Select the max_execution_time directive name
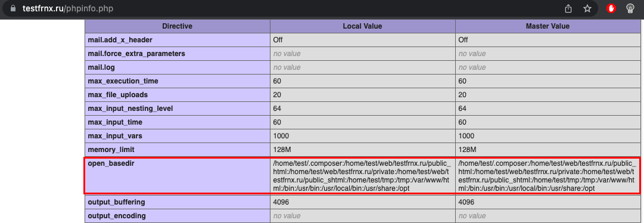644x223 pixels. coord(123,81)
